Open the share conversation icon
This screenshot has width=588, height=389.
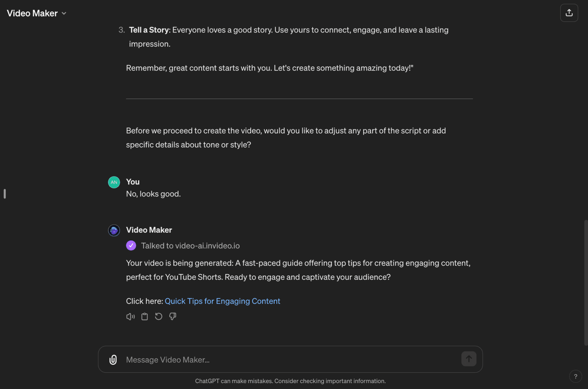pos(569,13)
